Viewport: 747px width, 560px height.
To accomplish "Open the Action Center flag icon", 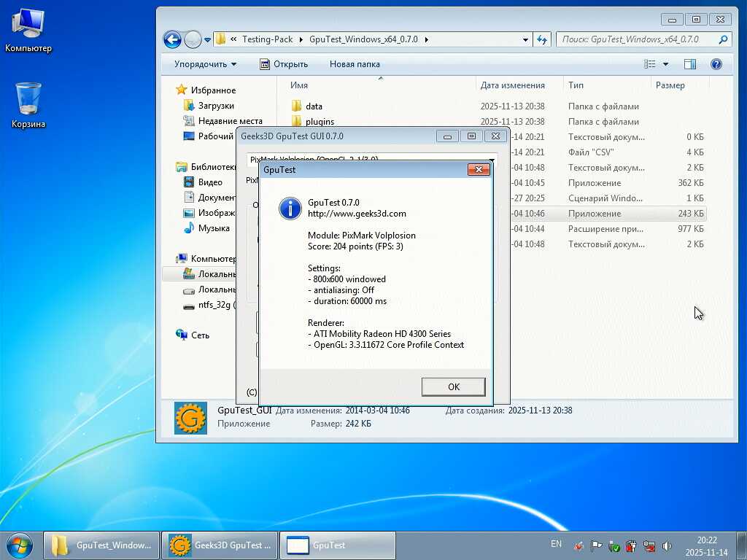I will tap(596, 545).
